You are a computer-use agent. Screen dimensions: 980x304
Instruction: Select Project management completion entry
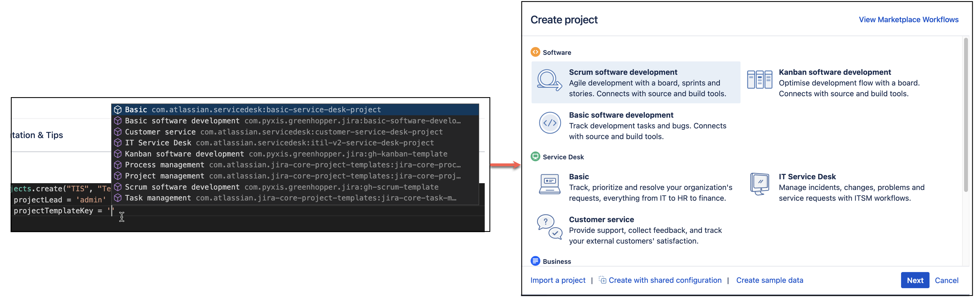pyautogui.click(x=295, y=176)
